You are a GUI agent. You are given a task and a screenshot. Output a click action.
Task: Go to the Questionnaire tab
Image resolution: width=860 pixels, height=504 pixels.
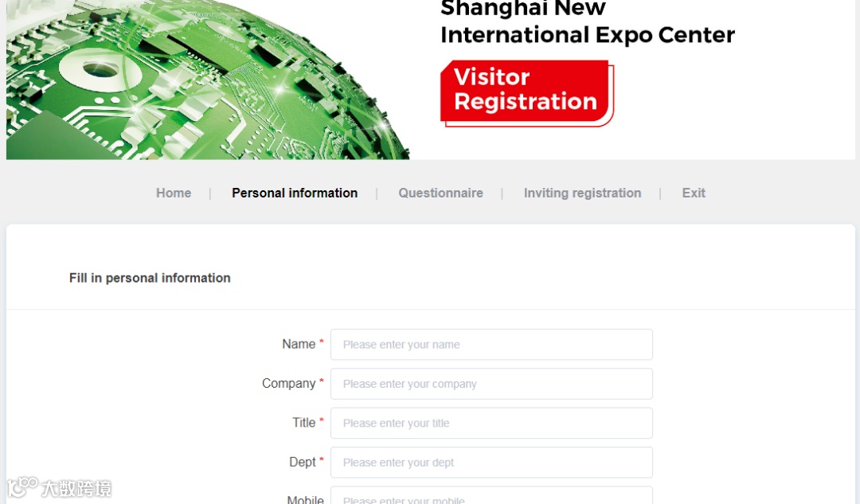pyautogui.click(x=440, y=193)
